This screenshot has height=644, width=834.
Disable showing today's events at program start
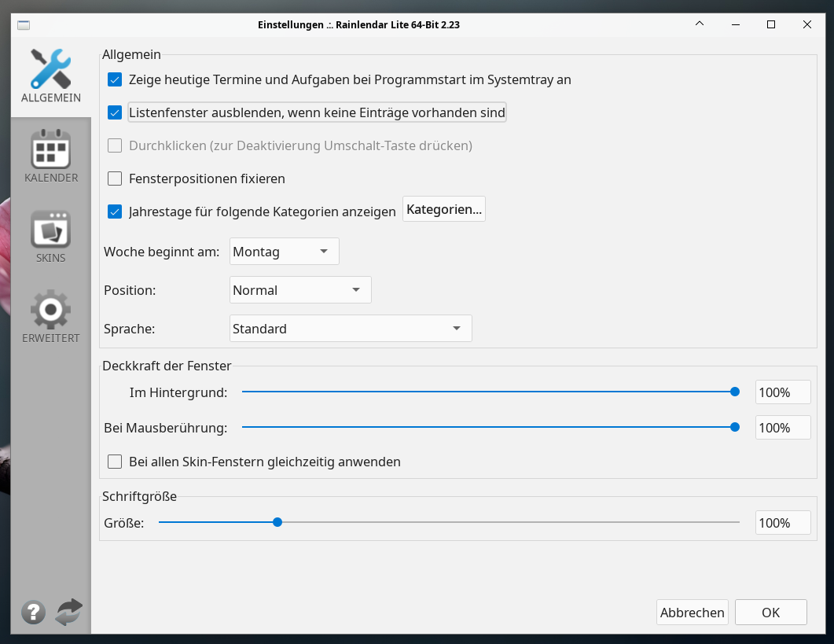[x=115, y=79]
